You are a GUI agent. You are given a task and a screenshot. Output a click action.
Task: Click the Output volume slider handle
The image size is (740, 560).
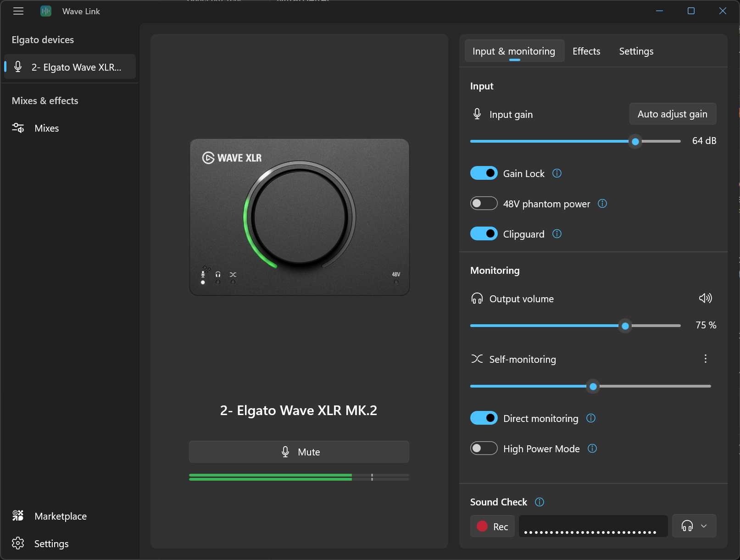coord(625,326)
